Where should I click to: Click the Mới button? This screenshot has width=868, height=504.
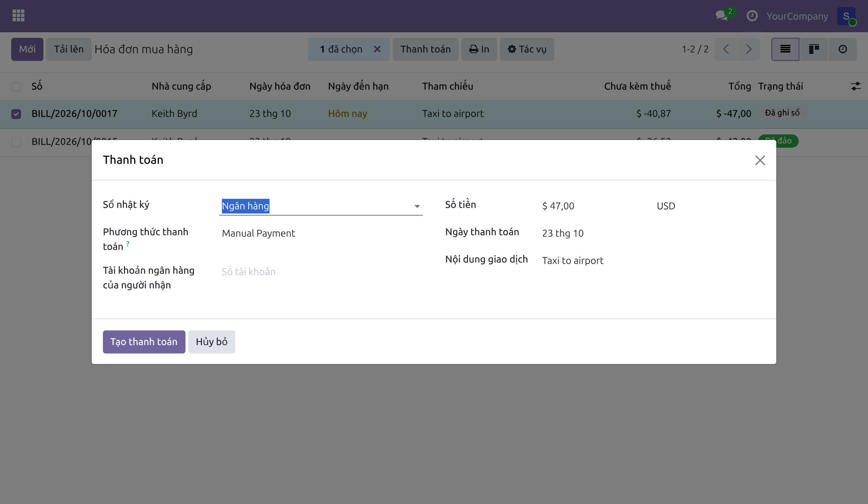(27, 49)
